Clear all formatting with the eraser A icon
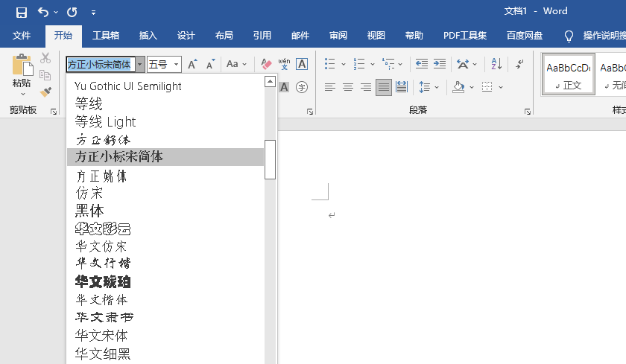 266,64
